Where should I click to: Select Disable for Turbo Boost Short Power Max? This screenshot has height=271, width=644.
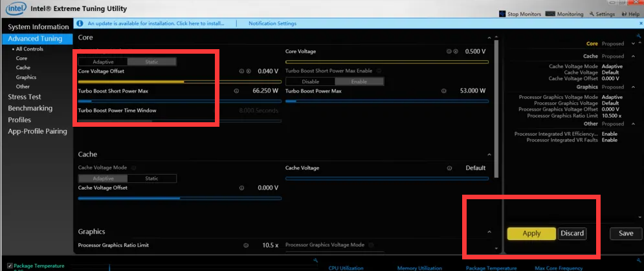click(x=310, y=81)
